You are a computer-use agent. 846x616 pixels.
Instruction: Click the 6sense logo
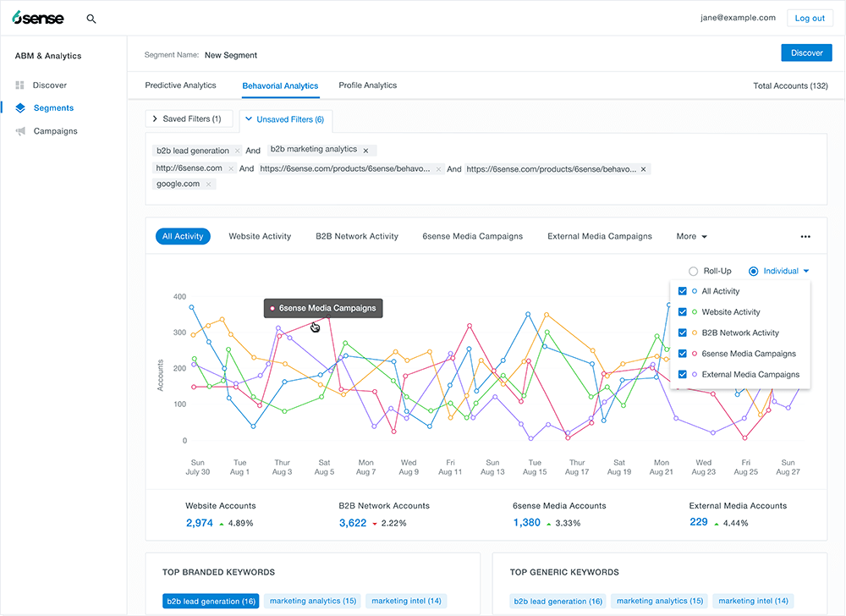pyautogui.click(x=38, y=18)
